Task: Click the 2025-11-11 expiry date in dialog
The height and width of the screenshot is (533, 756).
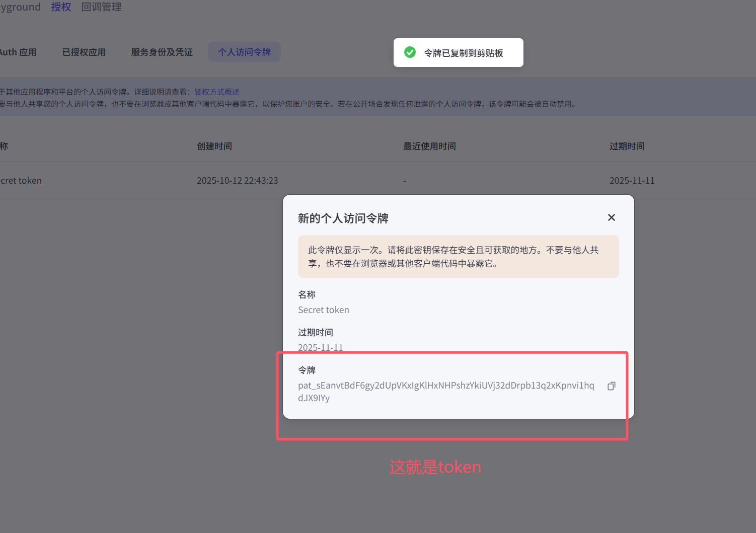Action: click(321, 347)
